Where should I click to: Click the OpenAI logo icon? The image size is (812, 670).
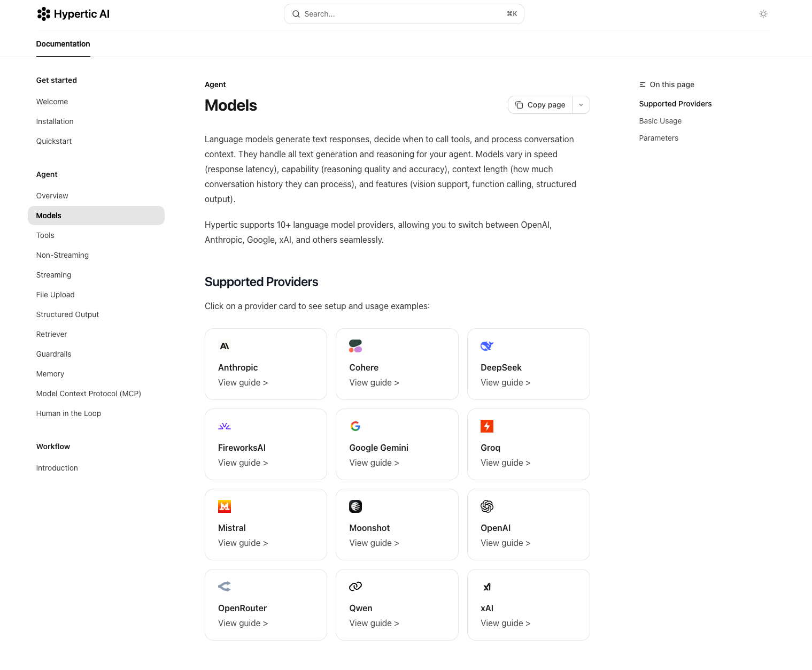tap(487, 506)
